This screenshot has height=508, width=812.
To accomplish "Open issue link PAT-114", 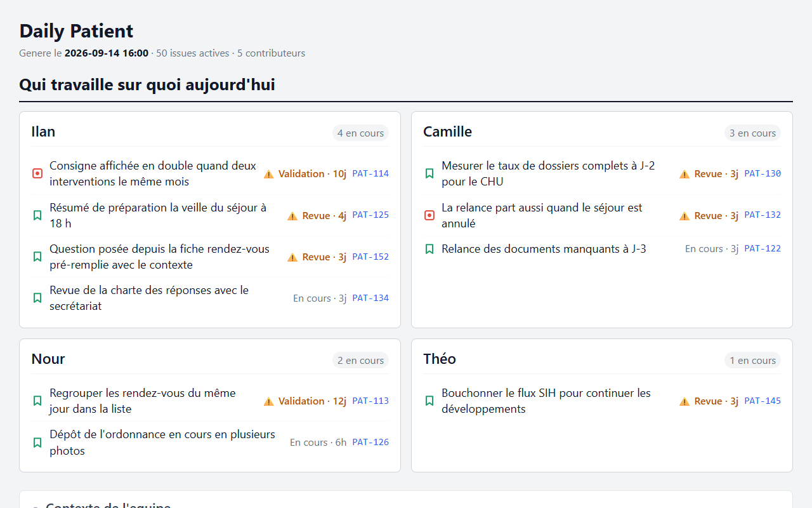I will [x=370, y=173].
